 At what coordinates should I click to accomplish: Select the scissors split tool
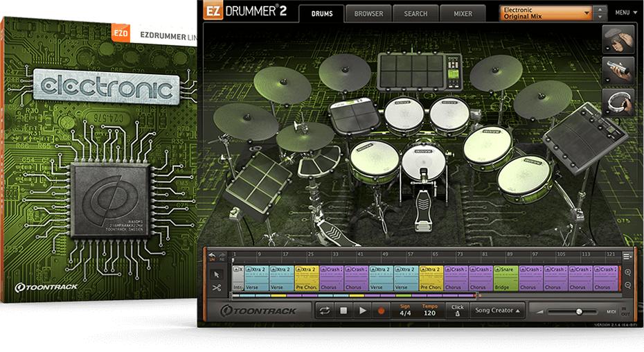(216, 288)
